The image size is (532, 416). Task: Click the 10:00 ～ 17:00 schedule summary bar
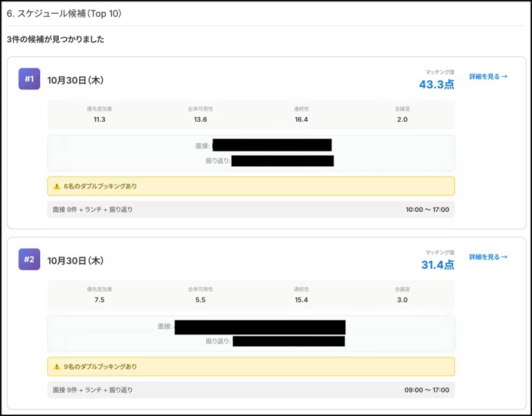pyautogui.click(x=251, y=210)
